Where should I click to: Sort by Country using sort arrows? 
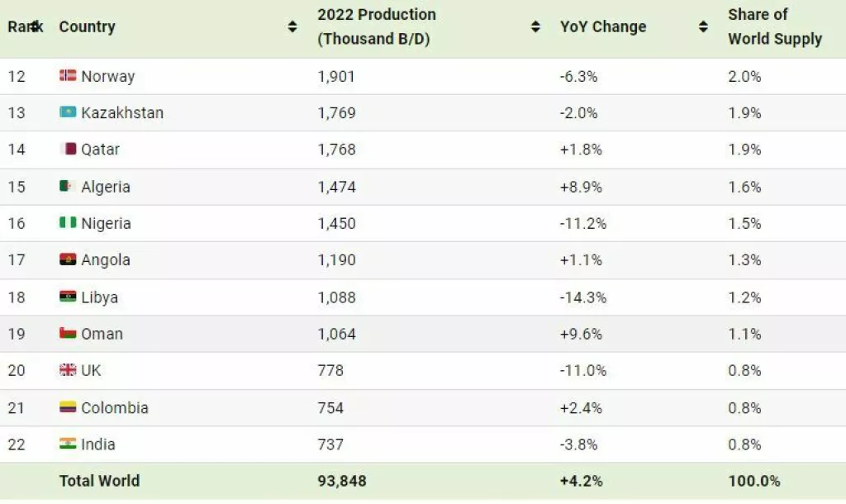click(x=292, y=26)
